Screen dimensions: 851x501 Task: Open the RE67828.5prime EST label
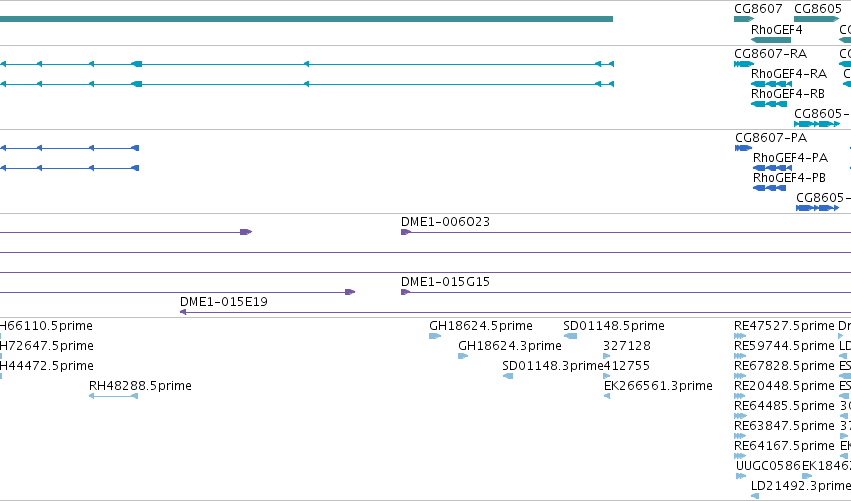point(784,366)
